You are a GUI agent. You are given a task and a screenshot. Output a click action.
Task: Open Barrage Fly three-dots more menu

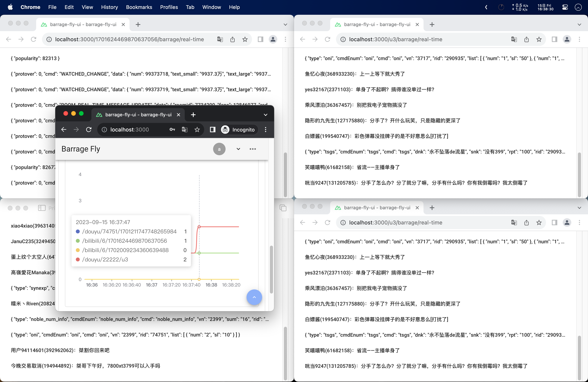click(x=253, y=149)
